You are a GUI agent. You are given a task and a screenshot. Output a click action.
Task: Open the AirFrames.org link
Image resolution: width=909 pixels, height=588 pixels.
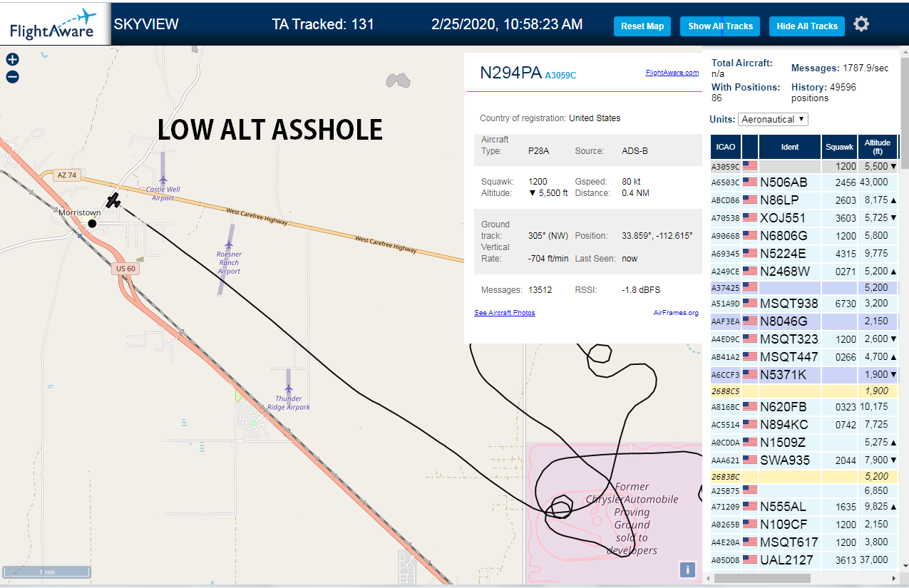pos(676,313)
